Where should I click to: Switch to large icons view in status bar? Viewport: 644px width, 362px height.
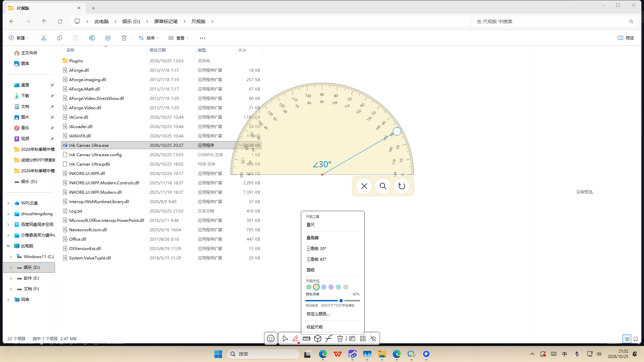click(636, 339)
